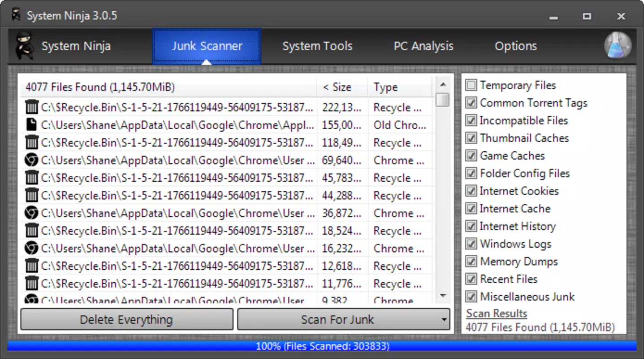644x359 pixels.
Task: Click the size value 18,524...
Action: [342, 231]
